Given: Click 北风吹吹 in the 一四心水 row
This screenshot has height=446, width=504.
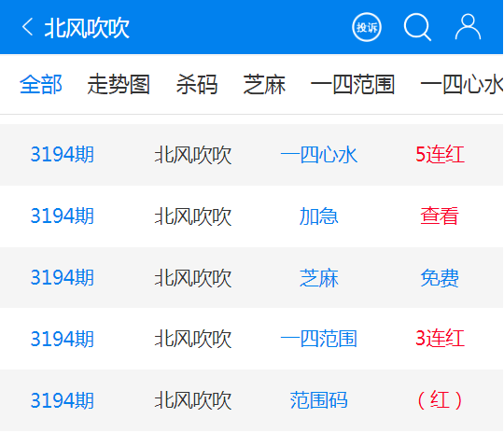Looking at the screenshot, I should [193, 155].
